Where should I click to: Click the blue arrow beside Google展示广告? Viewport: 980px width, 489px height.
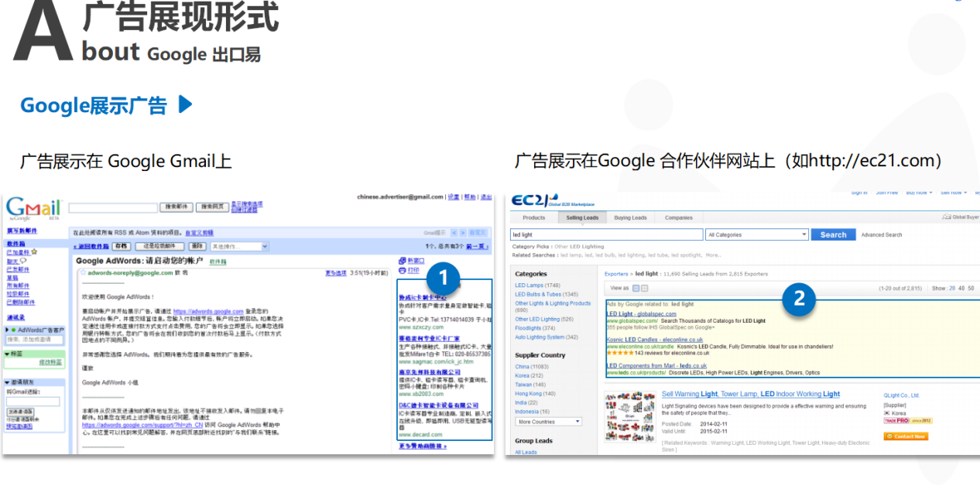tap(184, 104)
